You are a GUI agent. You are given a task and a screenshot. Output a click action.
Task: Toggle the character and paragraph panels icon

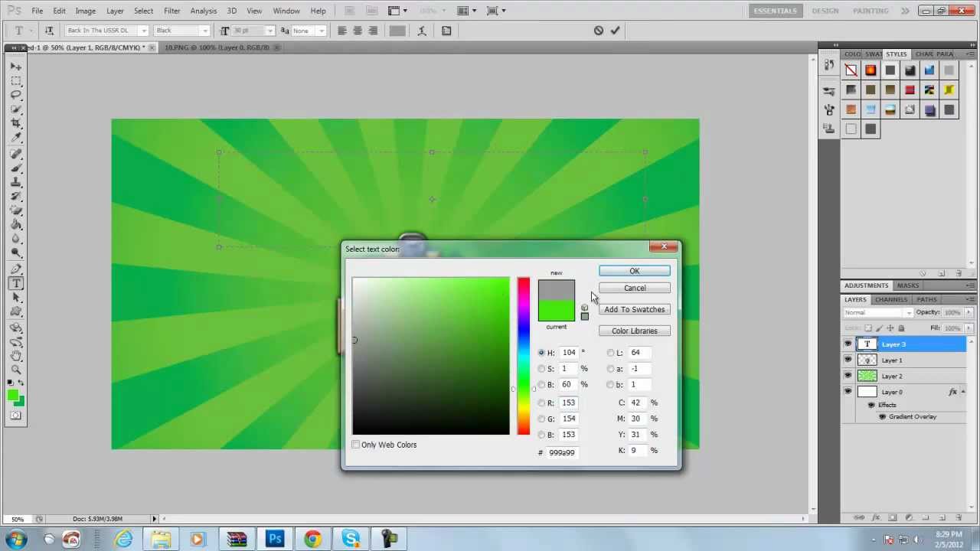(x=447, y=31)
